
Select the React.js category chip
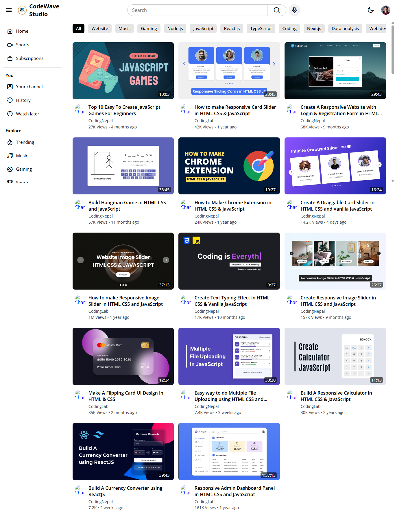click(x=232, y=29)
